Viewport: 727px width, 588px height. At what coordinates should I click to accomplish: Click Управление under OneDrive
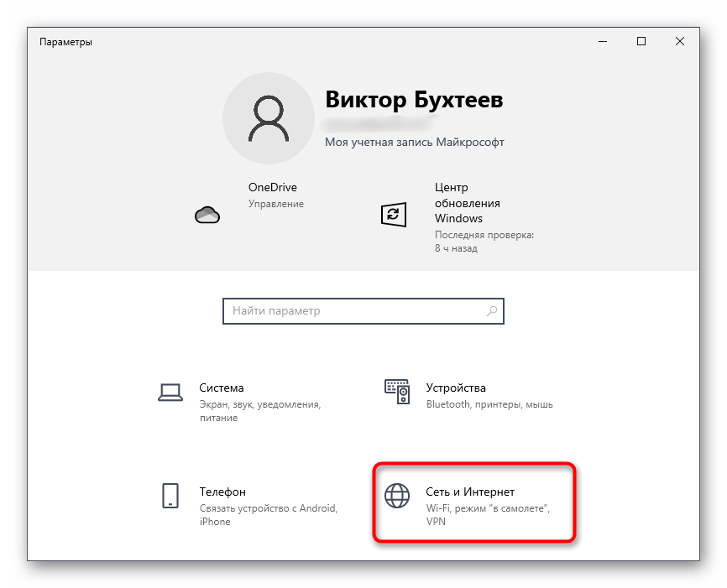[x=275, y=204]
